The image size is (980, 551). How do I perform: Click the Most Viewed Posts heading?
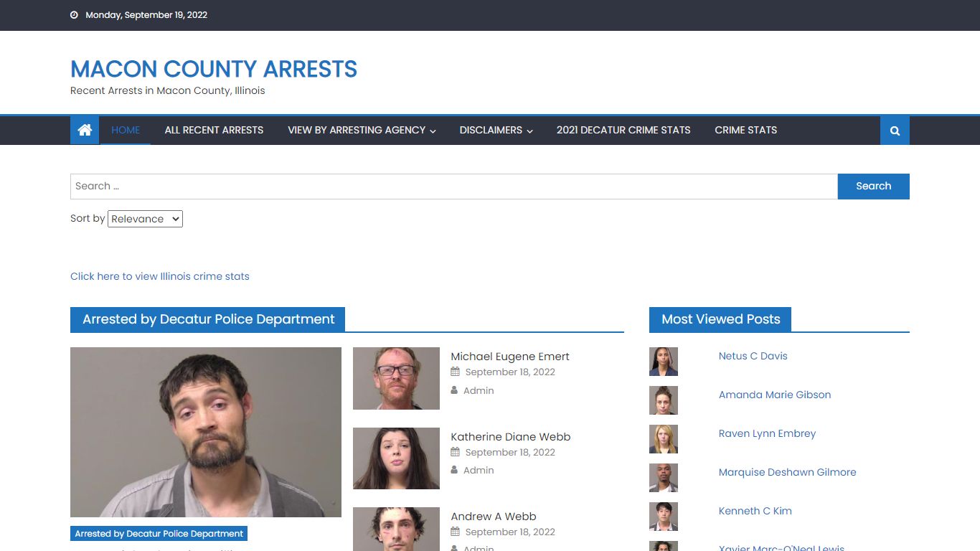(x=720, y=319)
